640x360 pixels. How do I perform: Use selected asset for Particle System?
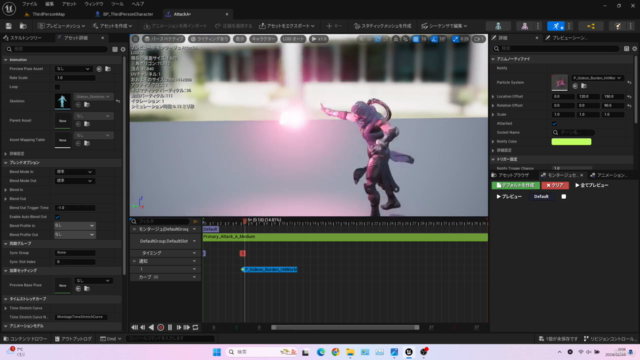pyautogui.click(x=575, y=86)
